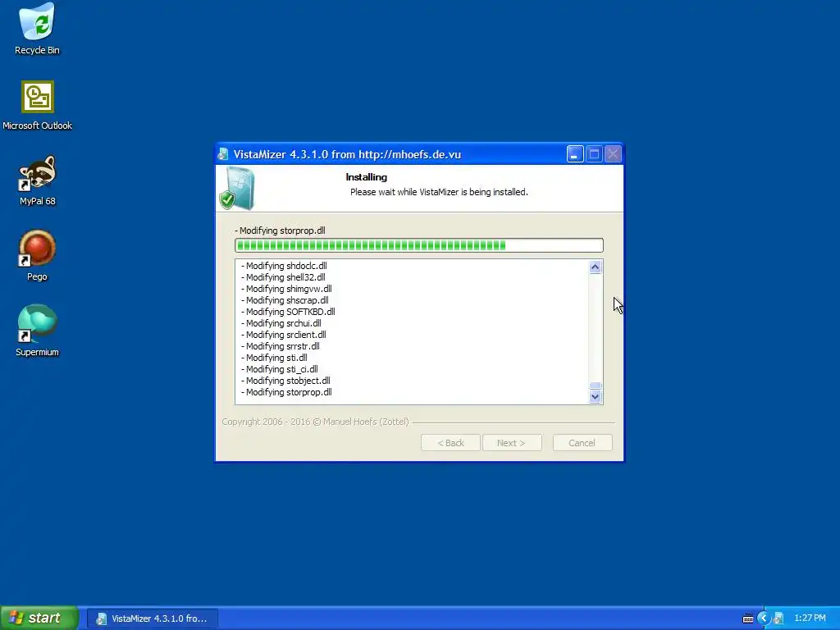The width and height of the screenshot is (840, 630).
Task: Select log entry 'Modifying shimgvw.dll'
Action: pos(286,289)
